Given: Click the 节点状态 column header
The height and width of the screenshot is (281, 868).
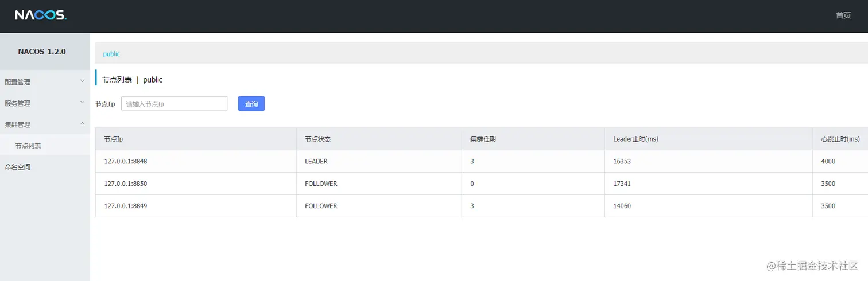Looking at the screenshot, I should point(317,139).
